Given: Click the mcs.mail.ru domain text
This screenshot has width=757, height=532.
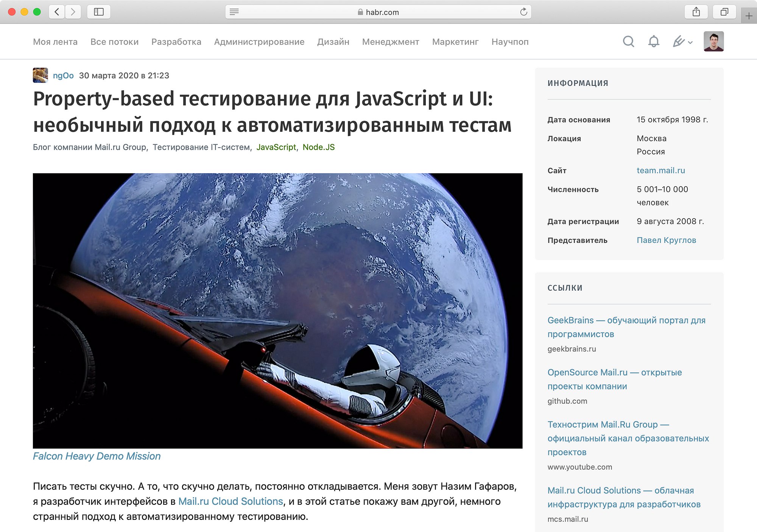Looking at the screenshot, I should [568, 519].
